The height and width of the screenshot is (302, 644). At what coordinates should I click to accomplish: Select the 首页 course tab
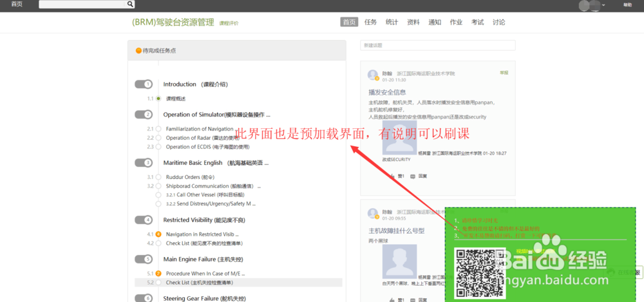[349, 22]
